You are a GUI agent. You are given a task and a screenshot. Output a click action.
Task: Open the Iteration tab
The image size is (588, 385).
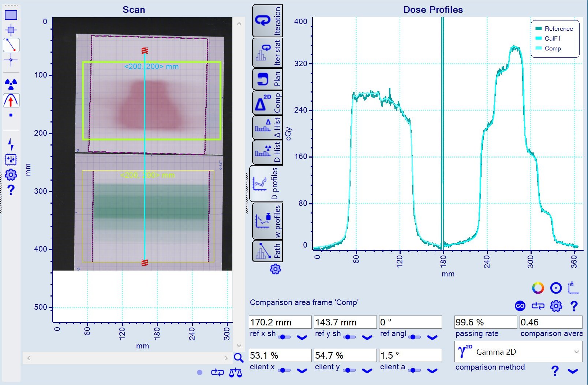coord(267,21)
